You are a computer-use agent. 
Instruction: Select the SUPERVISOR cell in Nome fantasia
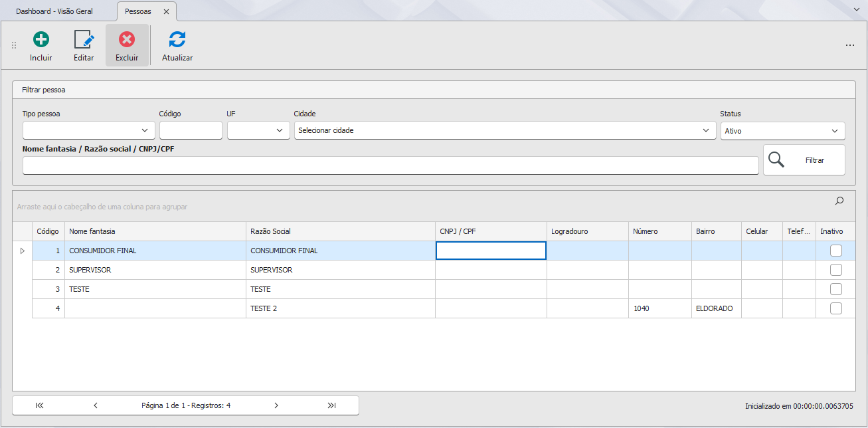pyautogui.click(x=155, y=270)
